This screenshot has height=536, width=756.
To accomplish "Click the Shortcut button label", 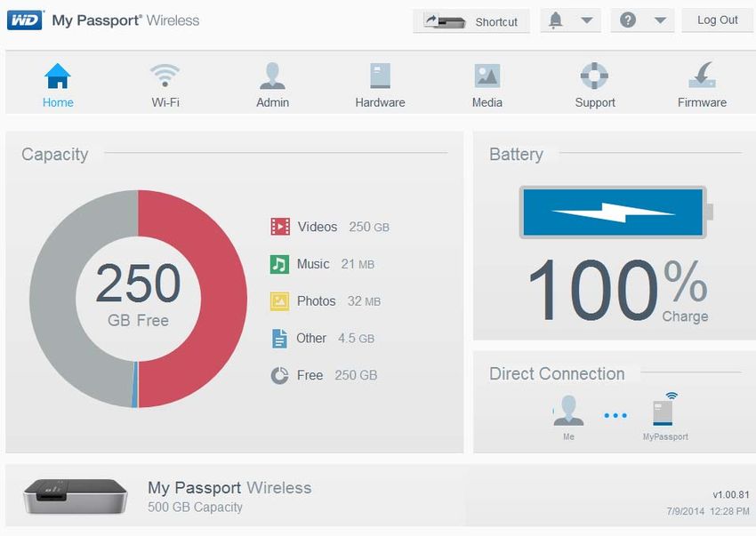I will (x=496, y=22).
